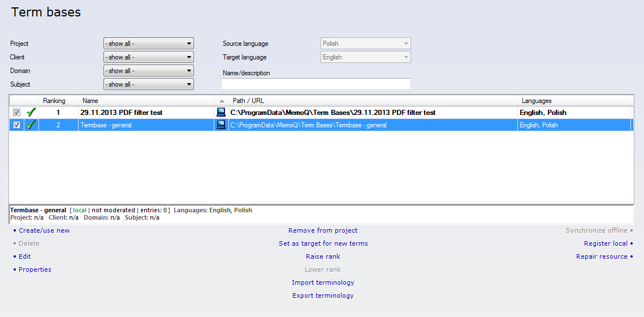Click Repair resource link

coord(602,256)
